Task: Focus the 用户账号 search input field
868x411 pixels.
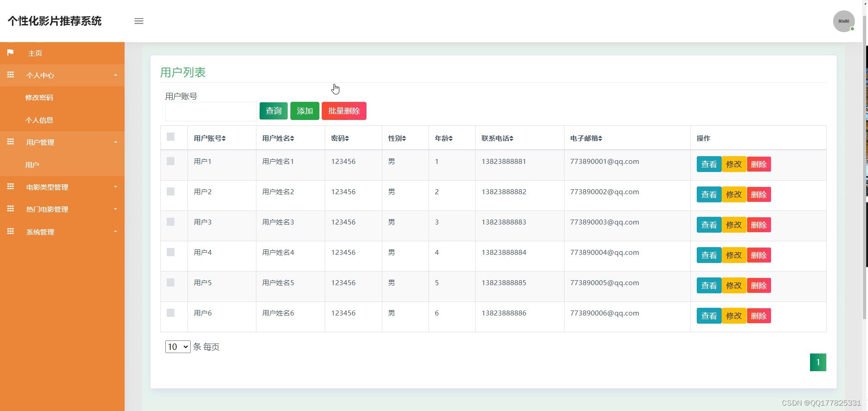Action: 211,111
